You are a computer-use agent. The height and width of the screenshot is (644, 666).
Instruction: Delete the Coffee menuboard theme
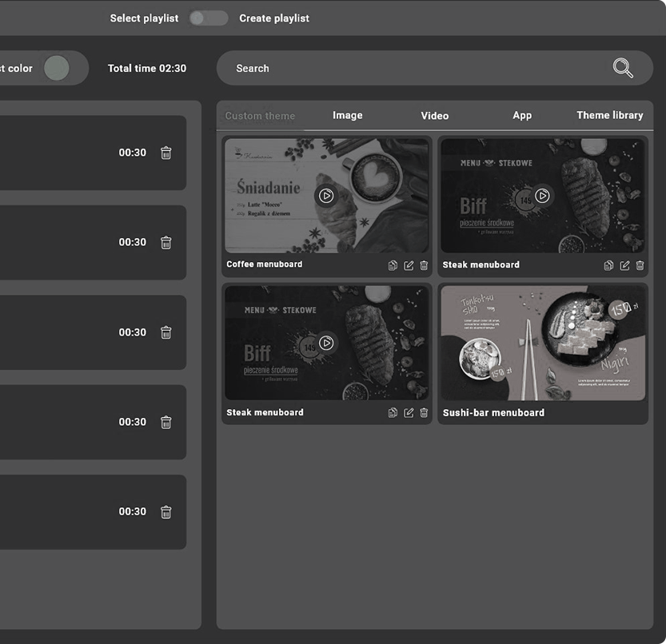point(424,265)
